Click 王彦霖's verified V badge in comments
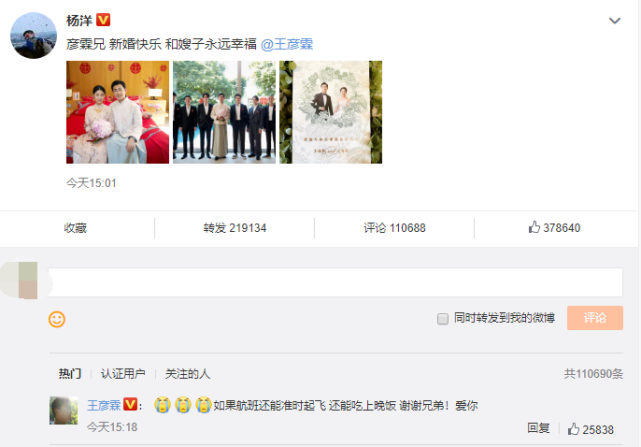 tap(130, 404)
